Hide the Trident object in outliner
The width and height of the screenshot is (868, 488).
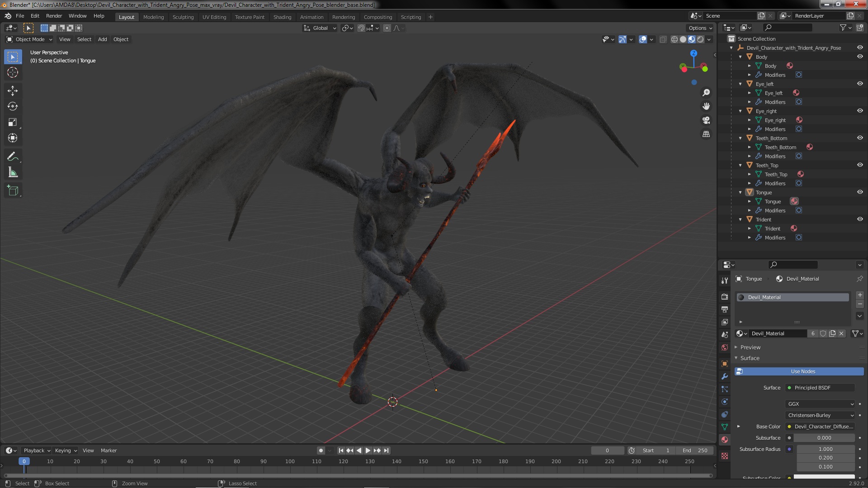(860, 219)
